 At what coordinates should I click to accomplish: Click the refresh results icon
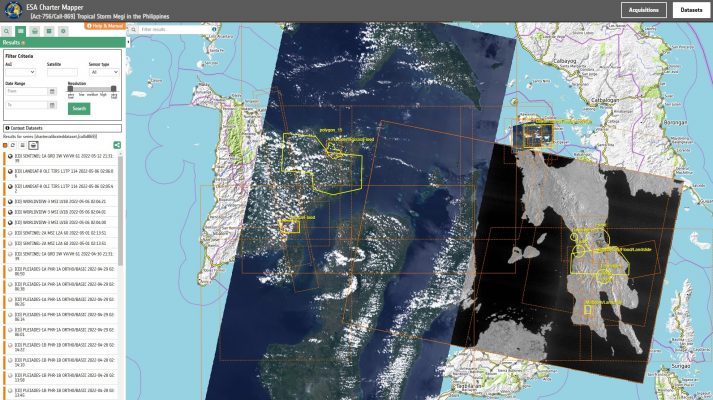pos(13,145)
